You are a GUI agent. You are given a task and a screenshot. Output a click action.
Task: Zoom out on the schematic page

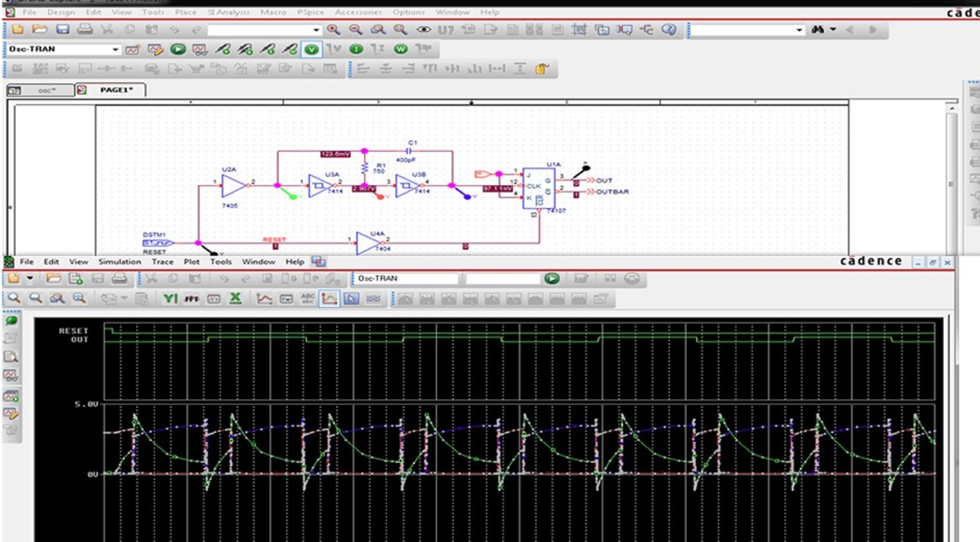[x=356, y=30]
